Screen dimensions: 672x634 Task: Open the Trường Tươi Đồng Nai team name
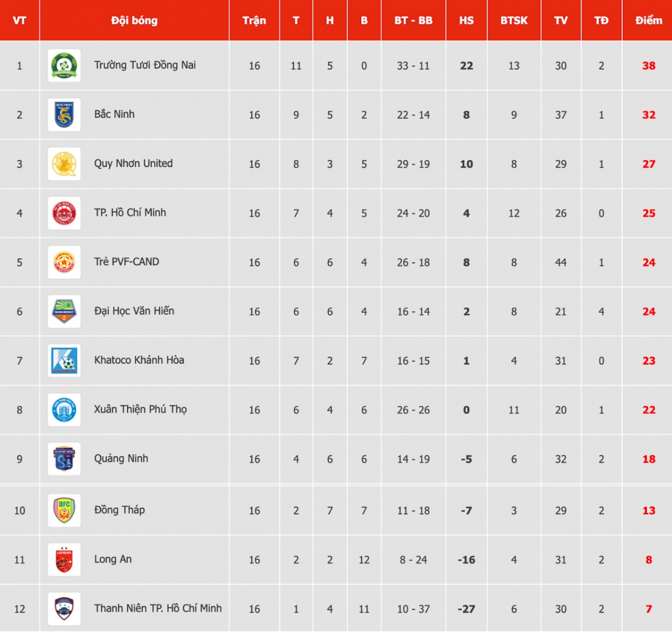pos(145,65)
